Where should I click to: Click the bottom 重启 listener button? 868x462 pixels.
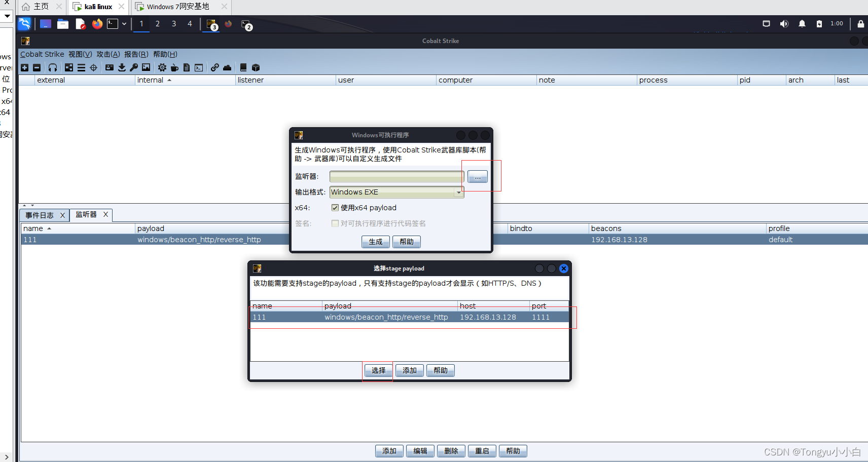[x=482, y=451]
